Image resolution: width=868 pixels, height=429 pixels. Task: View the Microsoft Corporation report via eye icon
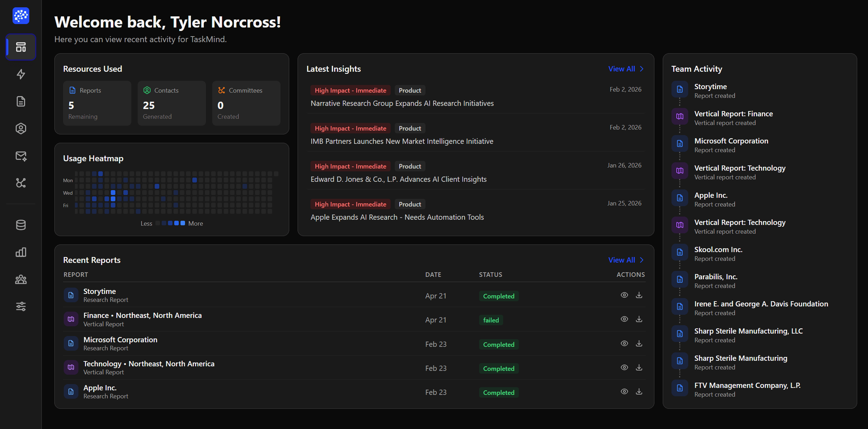[x=624, y=343]
